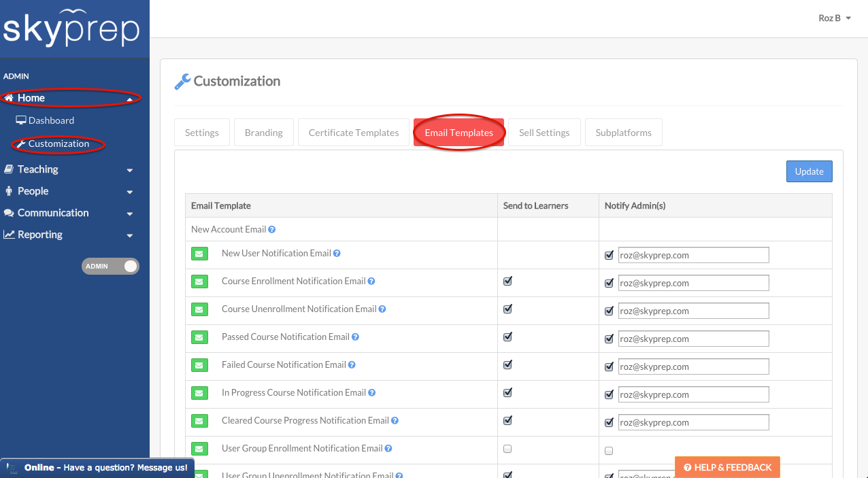Viewport: 868px width, 478px height.
Task: Click the SkyPrep logo
Action: pyautogui.click(x=71, y=29)
